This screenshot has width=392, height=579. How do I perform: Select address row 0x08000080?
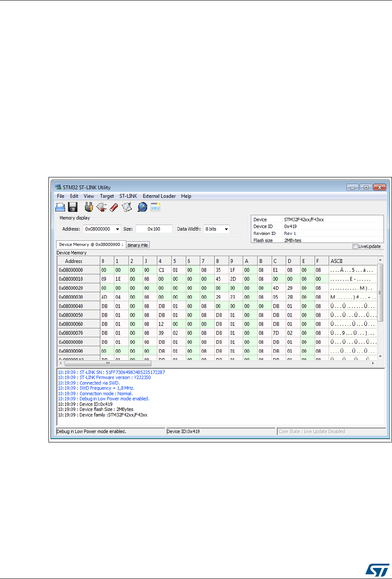point(78,342)
